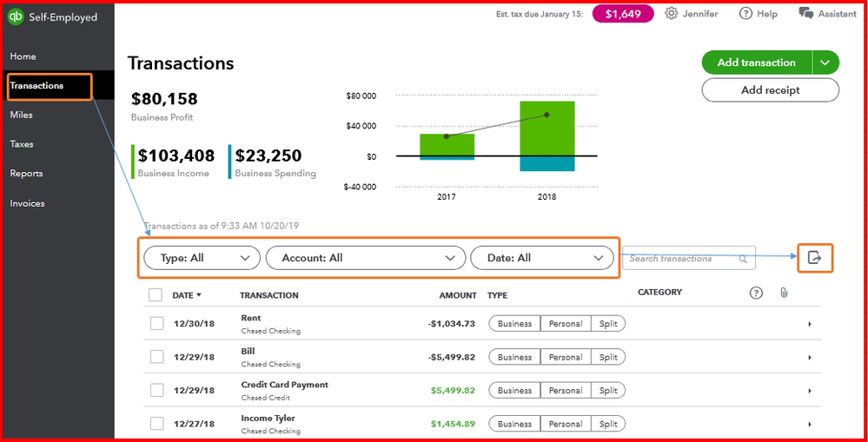Sort by the DATE column header

point(187,295)
